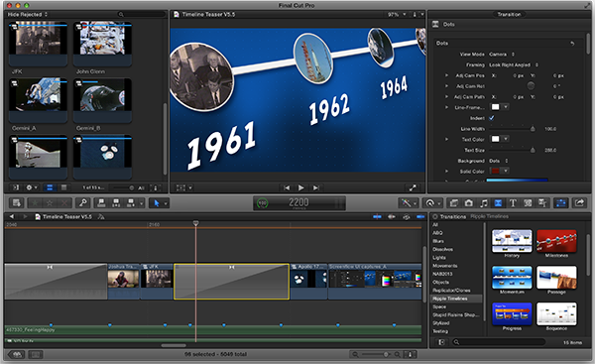The image size is (595, 364).
Task: Expand the Adj Cam Pos parameter
Action: pos(446,75)
